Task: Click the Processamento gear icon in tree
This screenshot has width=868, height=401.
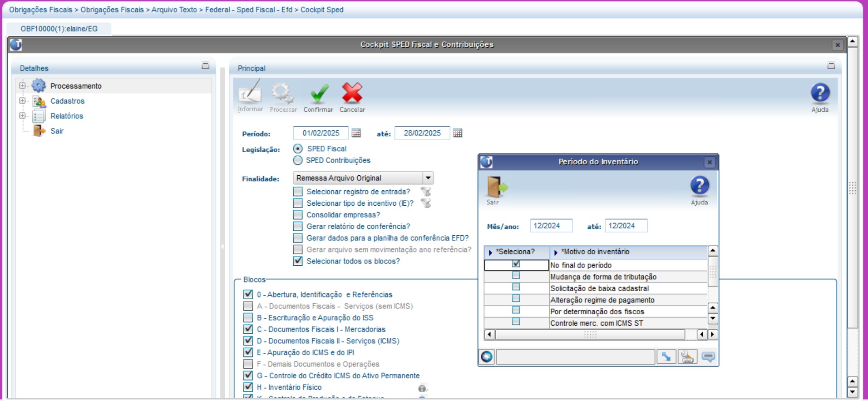Action: tap(39, 85)
